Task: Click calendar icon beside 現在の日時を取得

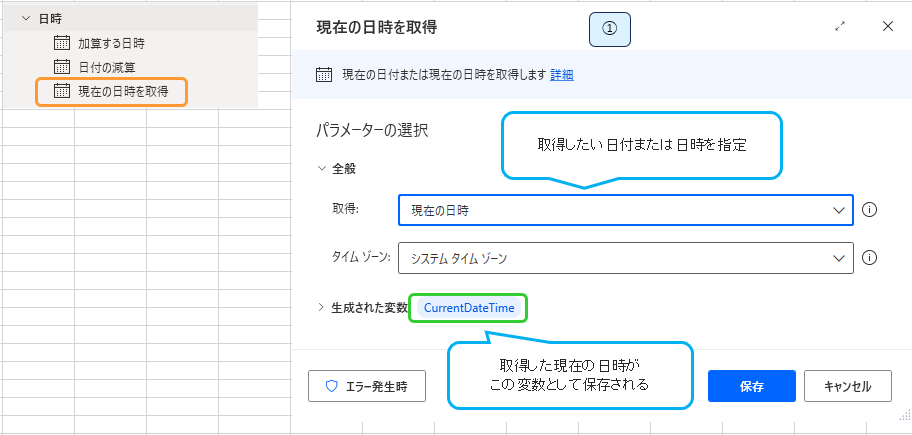Action: (62, 91)
